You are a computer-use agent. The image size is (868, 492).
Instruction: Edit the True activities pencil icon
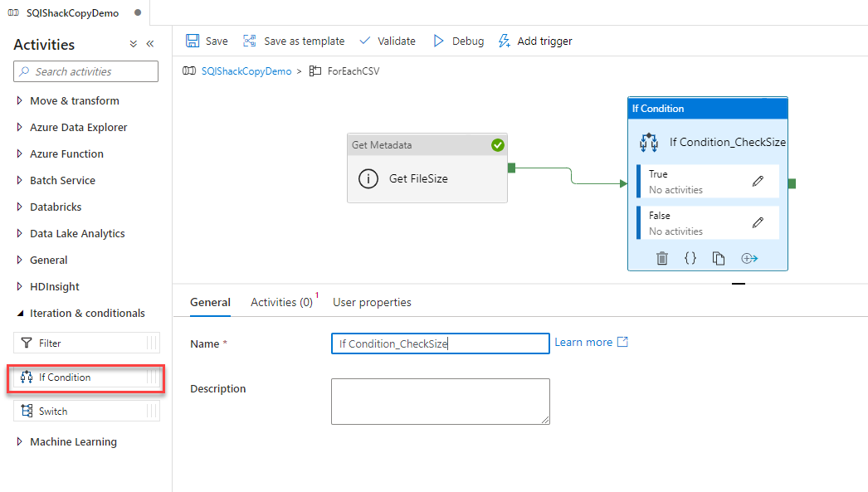tap(758, 181)
